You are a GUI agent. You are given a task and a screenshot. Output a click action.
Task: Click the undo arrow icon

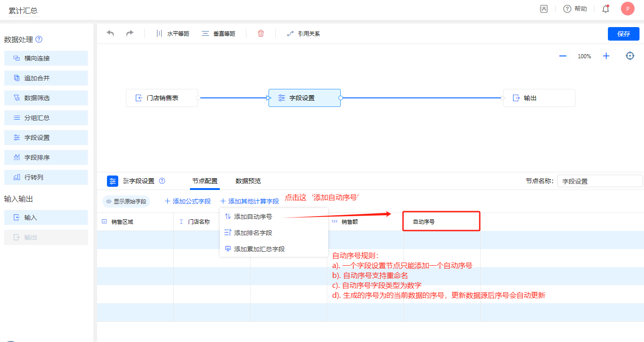(110, 33)
